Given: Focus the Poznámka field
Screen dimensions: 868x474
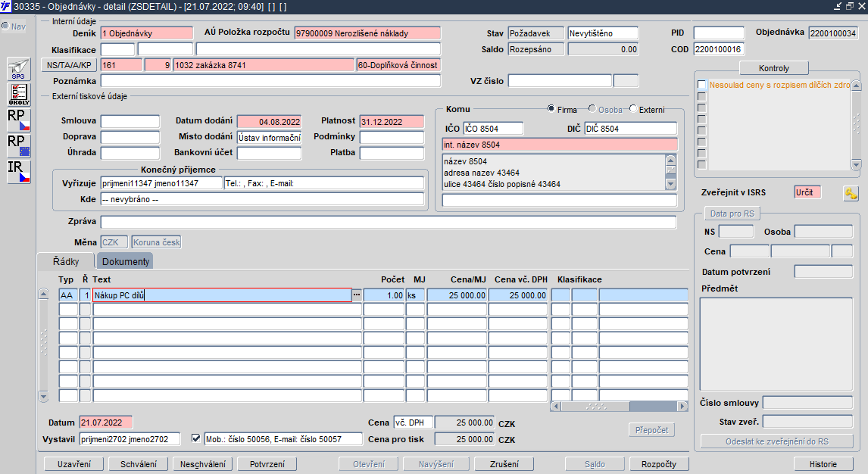Looking at the screenshot, I should [270, 81].
